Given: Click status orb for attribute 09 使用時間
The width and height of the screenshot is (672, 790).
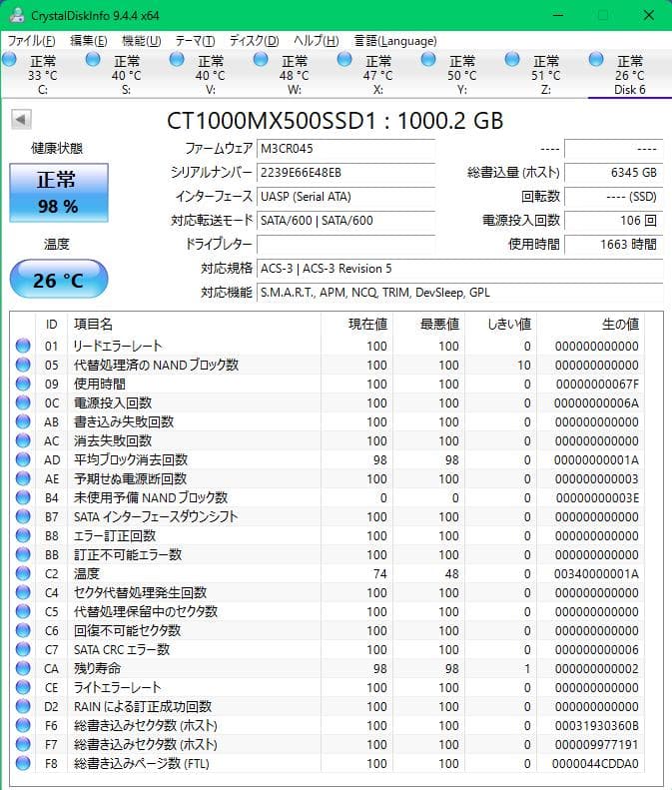Looking at the screenshot, I should [x=23, y=384].
